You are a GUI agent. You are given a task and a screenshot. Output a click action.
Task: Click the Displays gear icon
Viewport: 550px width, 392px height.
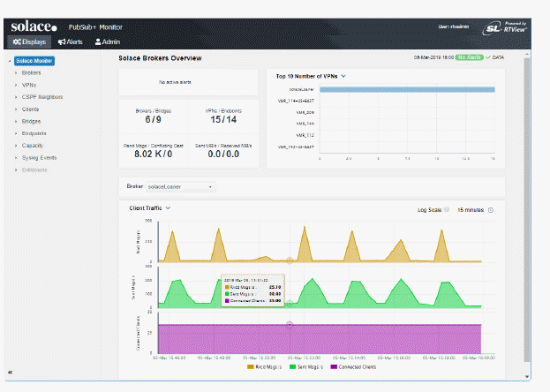(x=17, y=41)
